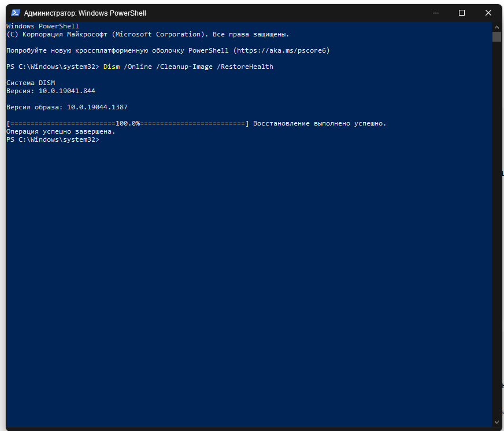Click the 'Операция успешно завершена.' message
This screenshot has width=504, height=431.
[61, 131]
